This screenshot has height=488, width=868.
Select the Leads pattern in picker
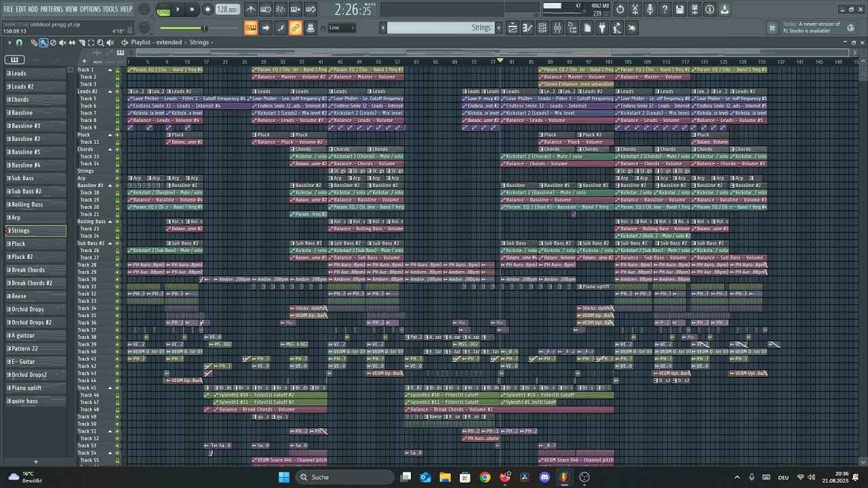pos(36,73)
